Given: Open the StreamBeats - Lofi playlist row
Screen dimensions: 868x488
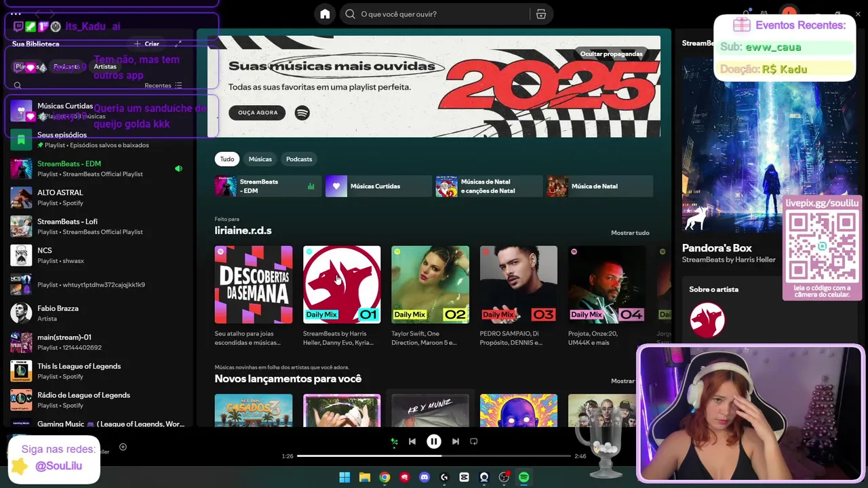Looking at the screenshot, I should coord(98,226).
